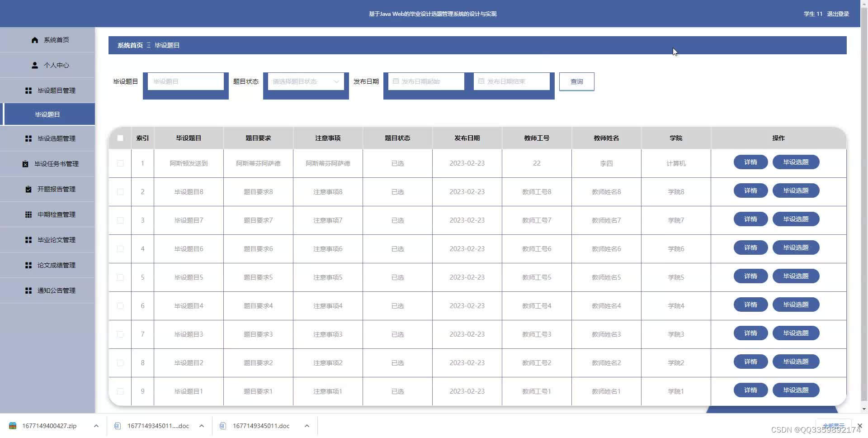This screenshot has width=868, height=438.
Task: Expand 毕设任务书管理 menu
Action: point(47,164)
